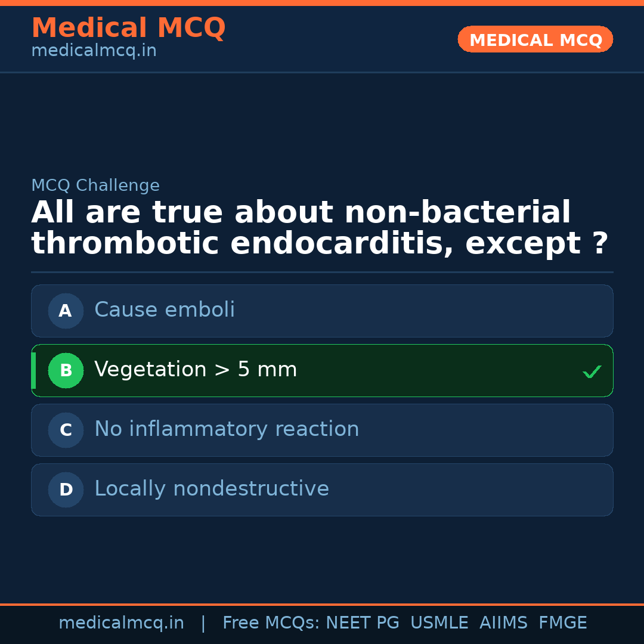Click the "Free MCQs:" footer label
The image size is (644, 644).
tap(271, 623)
